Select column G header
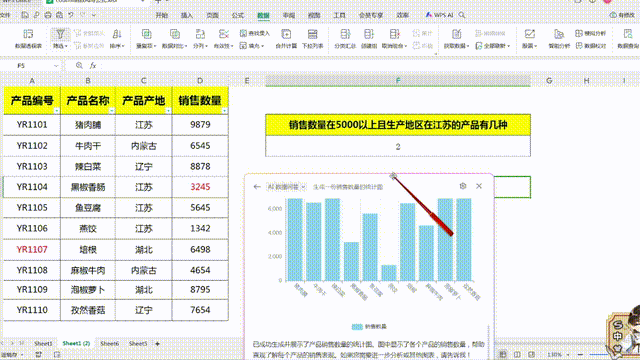This screenshot has height=360, width=640. pyautogui.click(x=549, y=81)
